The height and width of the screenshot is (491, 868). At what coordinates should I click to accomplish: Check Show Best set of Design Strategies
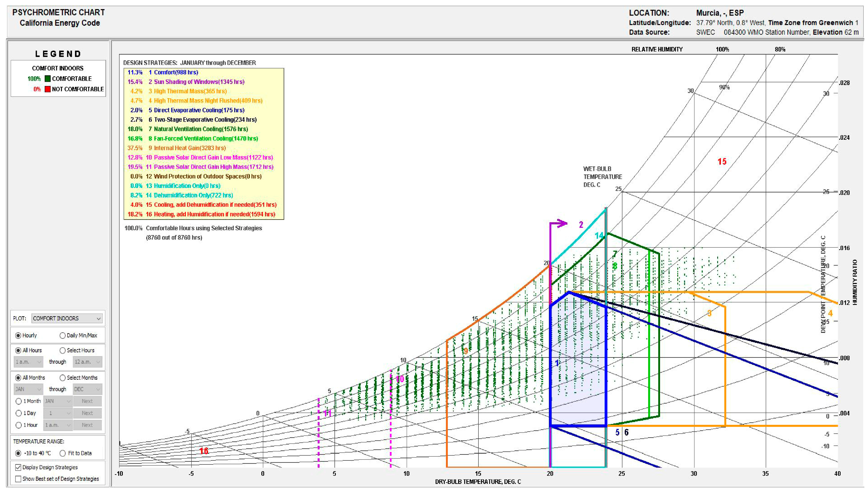[x=18, y=479]
